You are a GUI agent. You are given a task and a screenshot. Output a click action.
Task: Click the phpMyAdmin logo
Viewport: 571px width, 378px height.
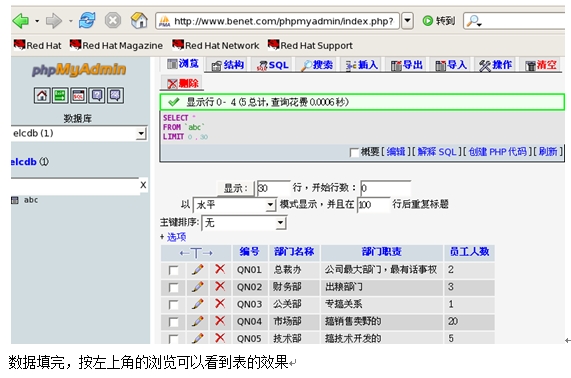point(79,70)
